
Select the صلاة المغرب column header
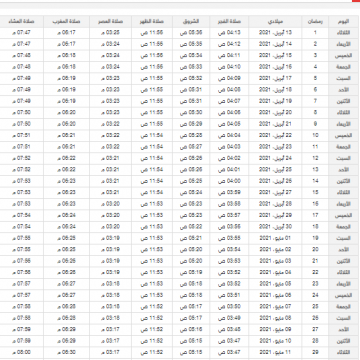(x=67, y=22)
